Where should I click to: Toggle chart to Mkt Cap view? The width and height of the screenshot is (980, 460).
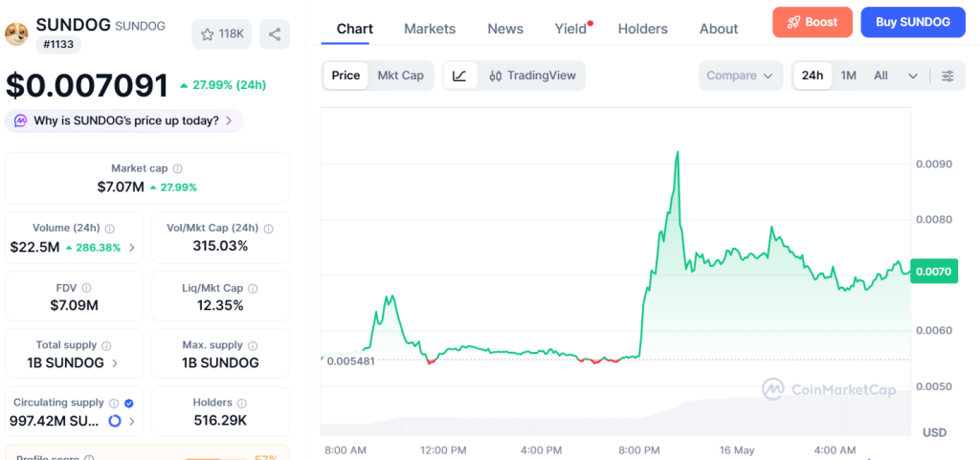[x=401, y=77]
